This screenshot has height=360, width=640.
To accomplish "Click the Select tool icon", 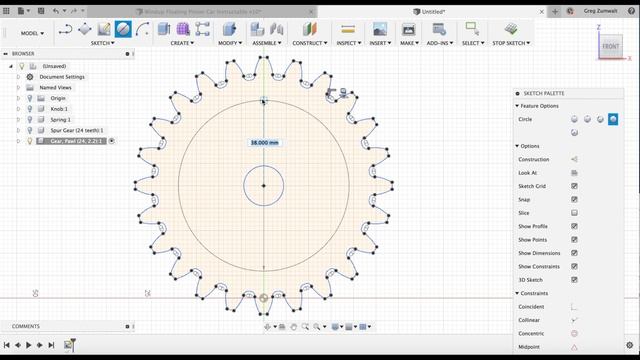I will [x=472, y=29].
